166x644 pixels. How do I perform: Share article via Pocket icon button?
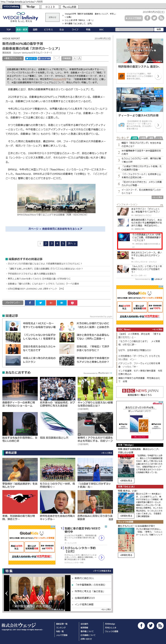[x=72, y=303]
